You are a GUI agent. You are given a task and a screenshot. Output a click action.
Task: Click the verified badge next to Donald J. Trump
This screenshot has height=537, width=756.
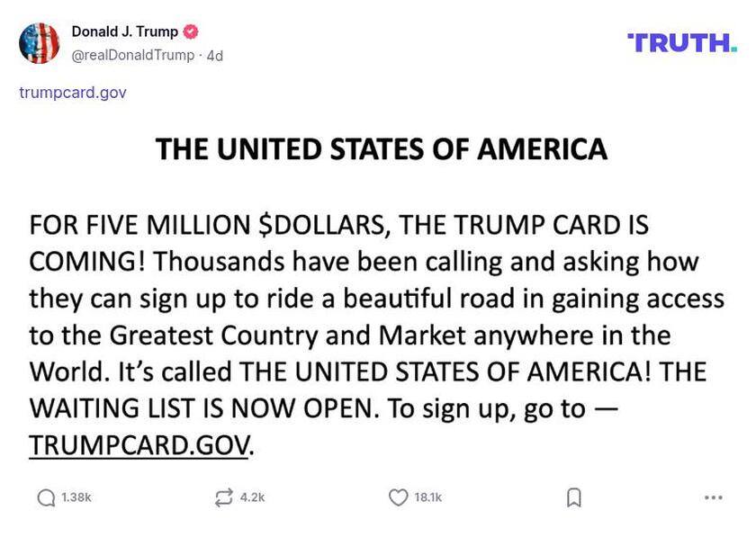(x=189, y=29)
